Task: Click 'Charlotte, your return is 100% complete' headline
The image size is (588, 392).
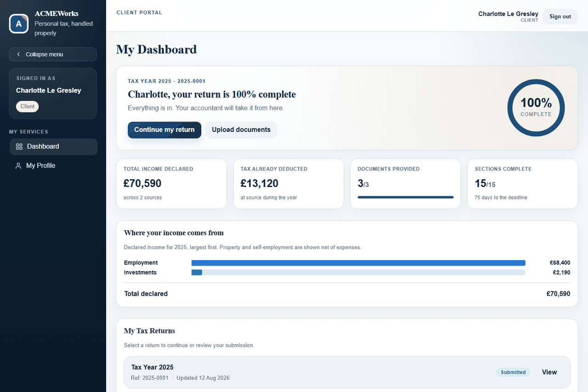Action: coord(212,94)
